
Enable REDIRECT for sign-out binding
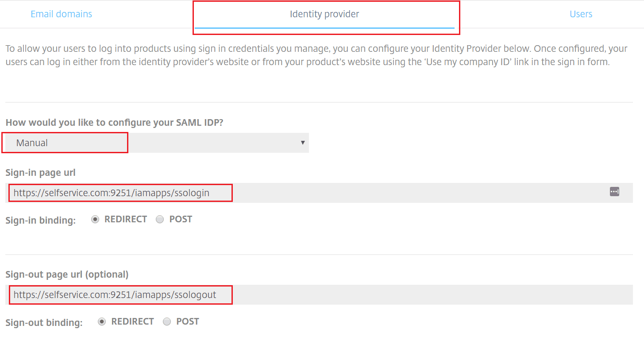(x=101, y=321)
